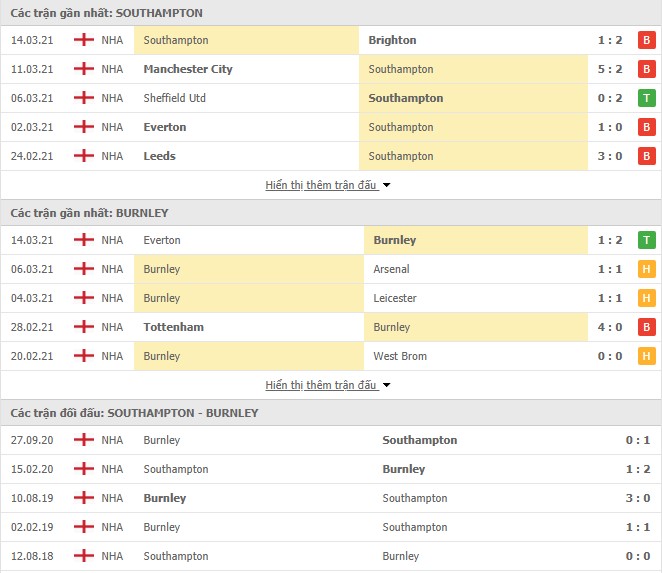Open 'Hiển thị thêm trận đấu' under Burnley section

click(x=320, y=385)
